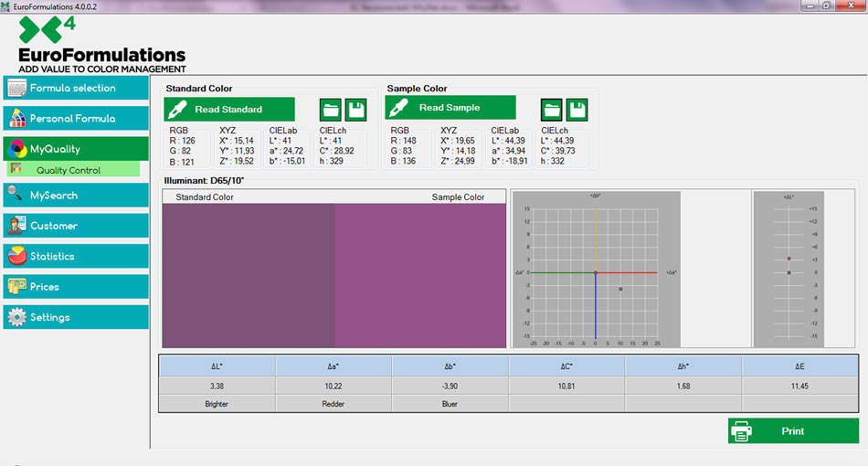
Task: Click the eyedropper icon on Read Standard
Action: (177, 110)
